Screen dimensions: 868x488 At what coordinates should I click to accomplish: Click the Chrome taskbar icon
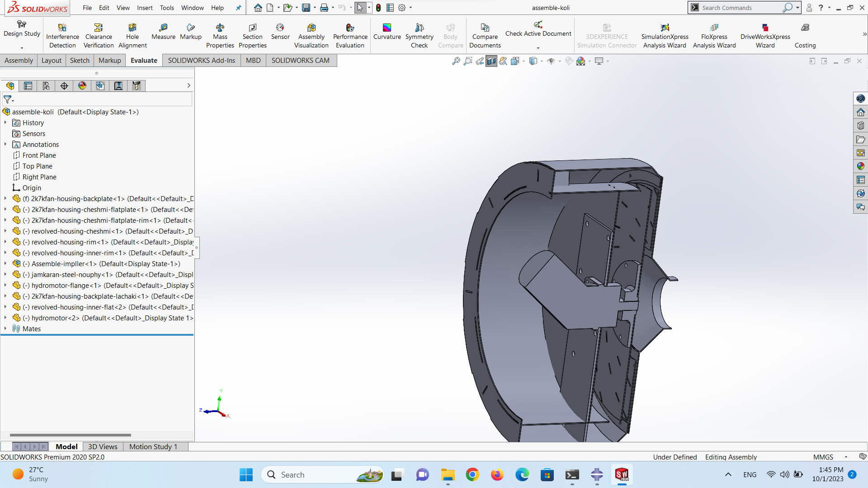click(472, 474)
